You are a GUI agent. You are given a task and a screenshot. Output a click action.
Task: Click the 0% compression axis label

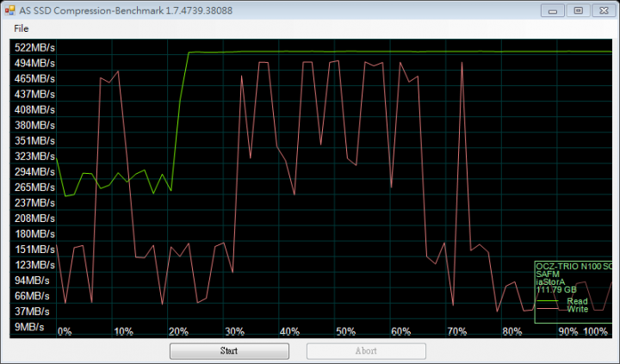tap(65, 331)
